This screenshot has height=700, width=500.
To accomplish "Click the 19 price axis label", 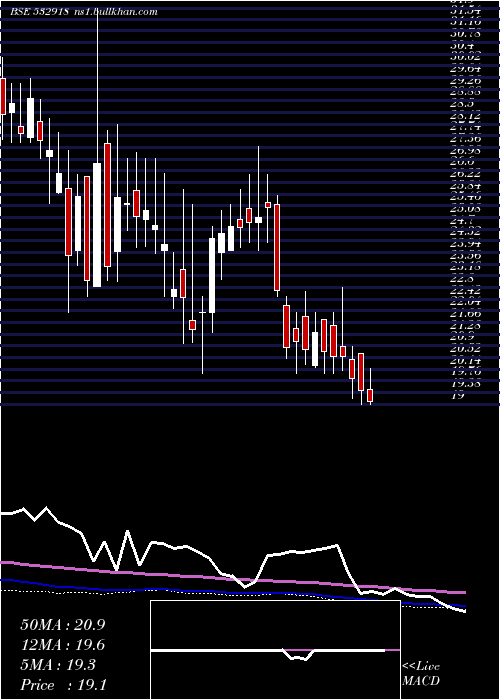I will (458, 395).
